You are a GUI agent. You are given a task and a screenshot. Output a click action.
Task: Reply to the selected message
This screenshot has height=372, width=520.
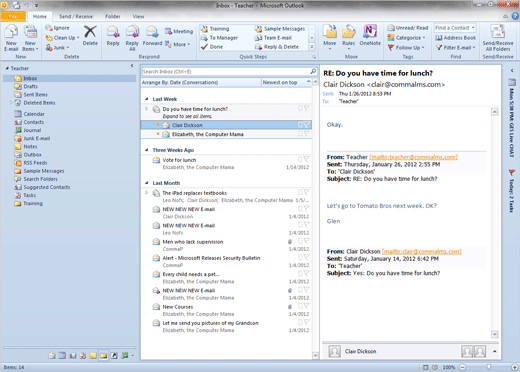pos(113,36)
